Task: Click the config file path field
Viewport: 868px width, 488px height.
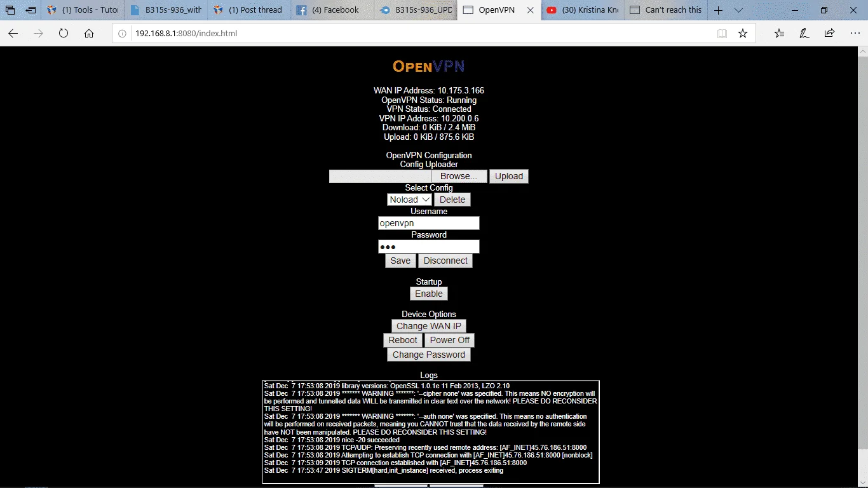Action: (x=381, y=176)
